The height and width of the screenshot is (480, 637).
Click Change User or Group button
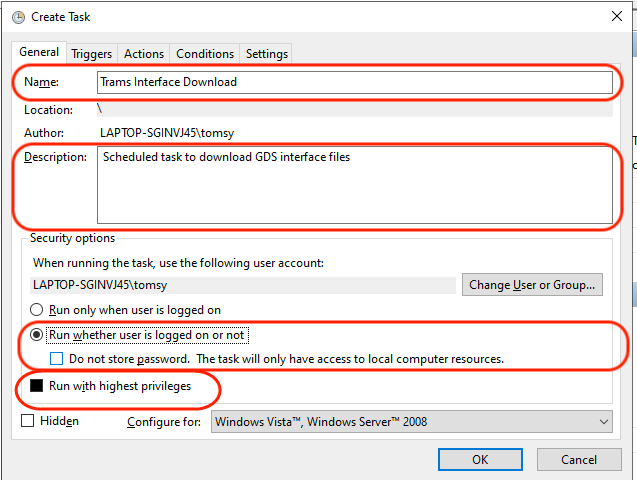532,285
